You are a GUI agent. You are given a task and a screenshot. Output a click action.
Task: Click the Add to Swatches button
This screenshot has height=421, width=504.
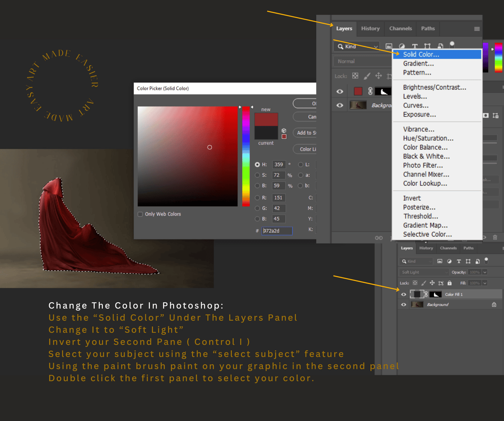304,133
